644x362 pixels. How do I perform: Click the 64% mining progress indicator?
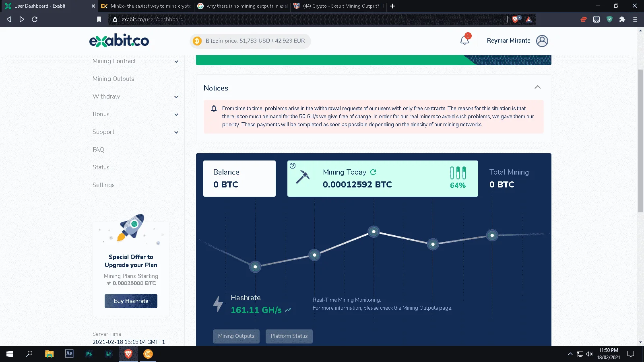pyautogui.click(x=458, y=178)
